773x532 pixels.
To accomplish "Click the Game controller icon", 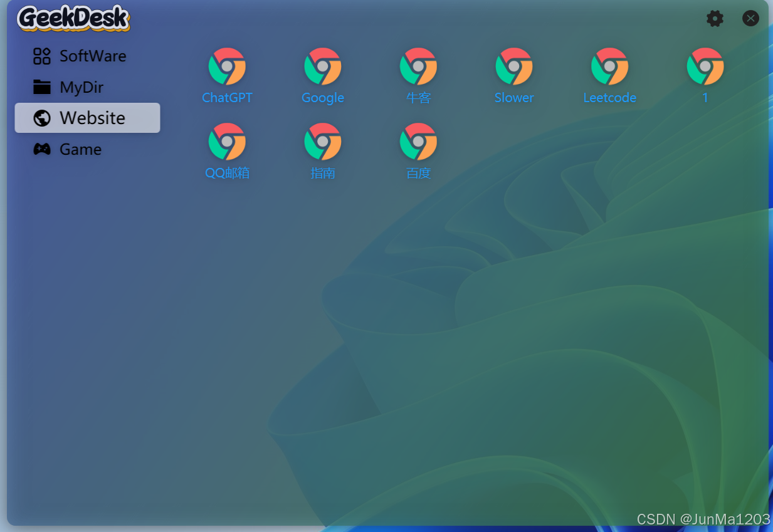I will coord(42,149).
